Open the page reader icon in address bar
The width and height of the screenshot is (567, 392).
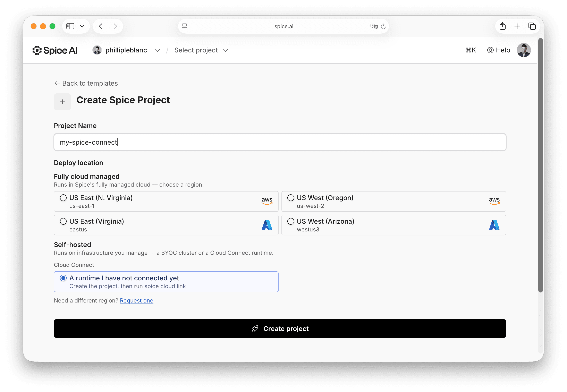tap(185, 26)
